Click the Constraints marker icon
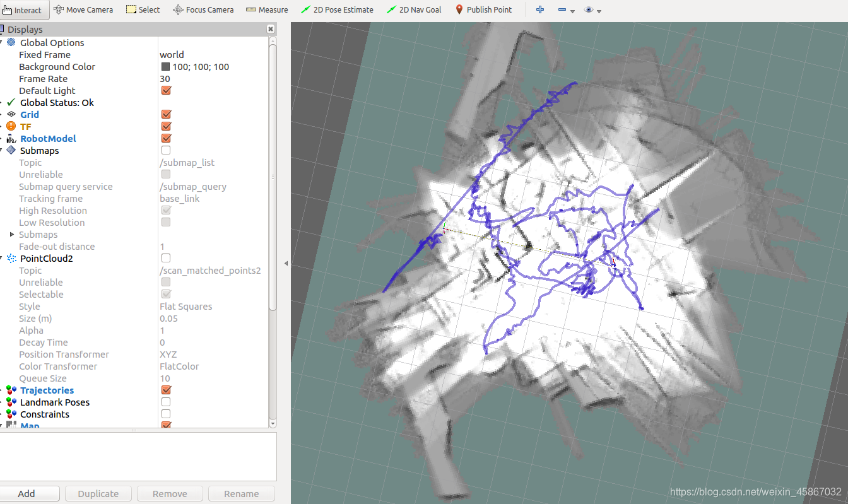 tap(11, 414)
